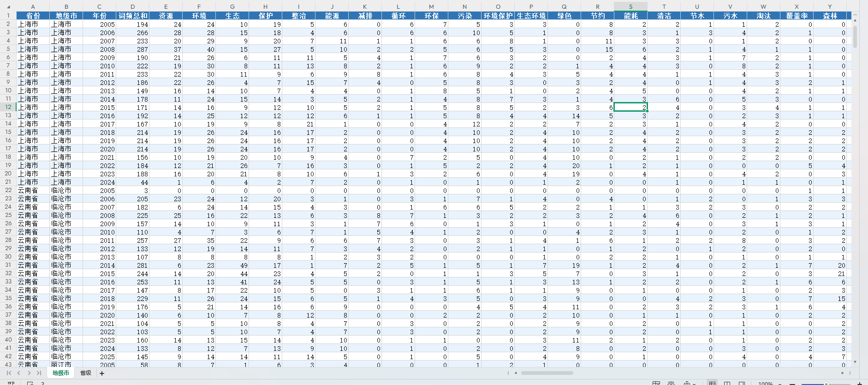Viewport: 868px width, 385px height.
Task: Click the vertical scrollbar down arrow
Action: [x=855, y=362]
